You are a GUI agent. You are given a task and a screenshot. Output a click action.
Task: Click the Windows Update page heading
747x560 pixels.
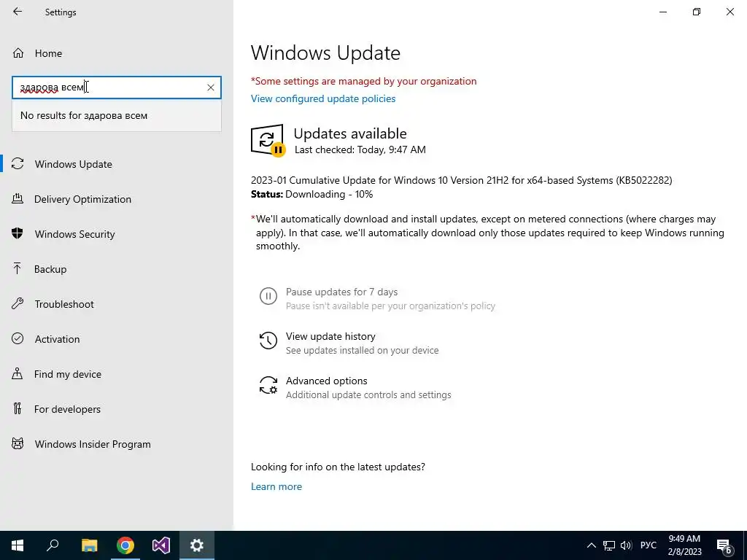(x=325, y=52)
